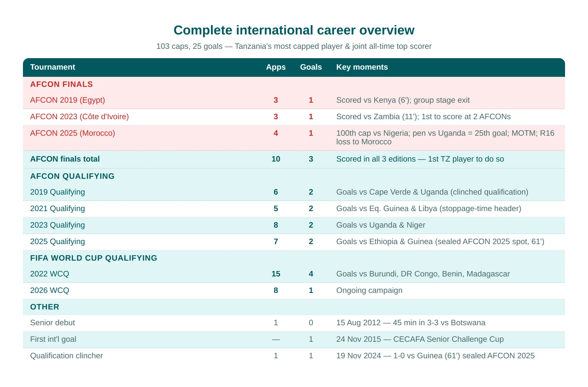Click the apps value 15 for 2022 WCQ

(x=276, y=274)
